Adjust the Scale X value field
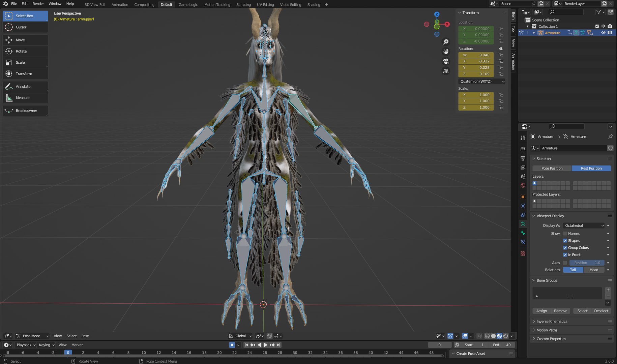Screen dimensions: 617x364 click(x=476, y=95)
